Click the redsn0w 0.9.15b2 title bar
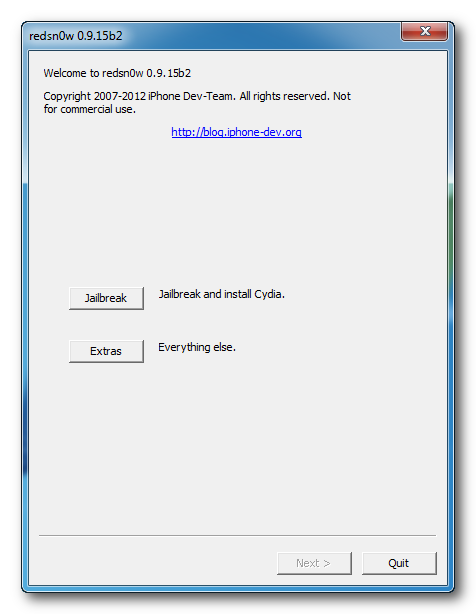This screenshot has height=614, width=476. coord(211,36)
